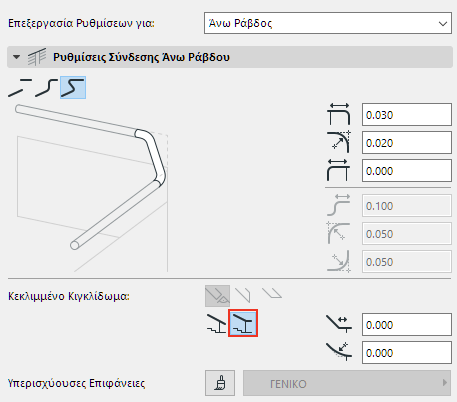This screenshot has width=457, height=402.
Task: Choose the sloped rail end over stair option
Action: point(217,323)
